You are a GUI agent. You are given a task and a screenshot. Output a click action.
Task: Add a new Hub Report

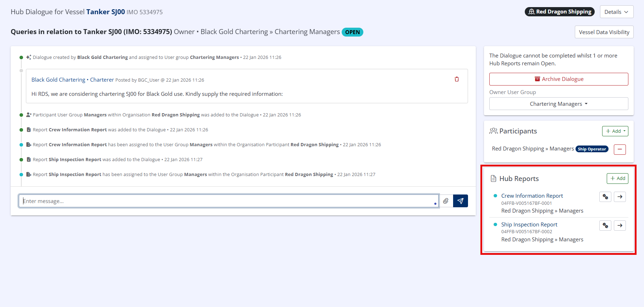pos(617,178)
